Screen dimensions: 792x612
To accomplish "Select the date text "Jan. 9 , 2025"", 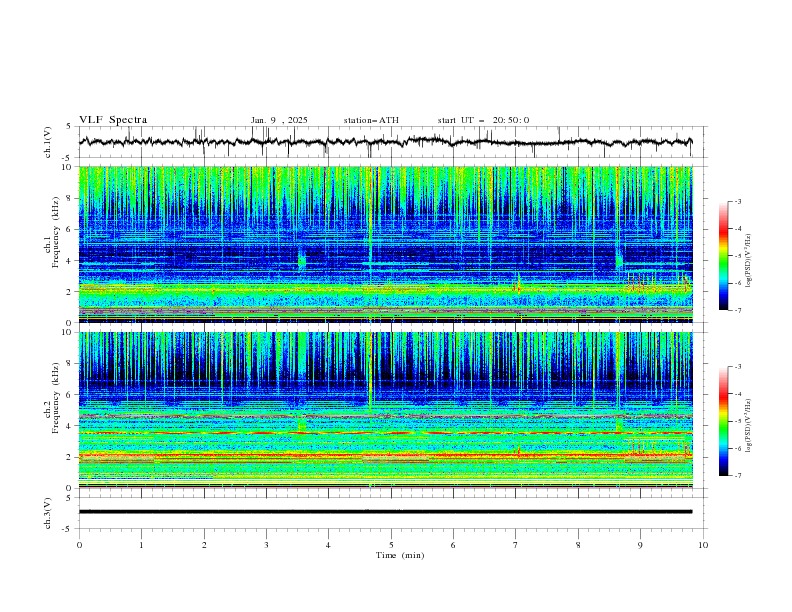I will [279, 120].
